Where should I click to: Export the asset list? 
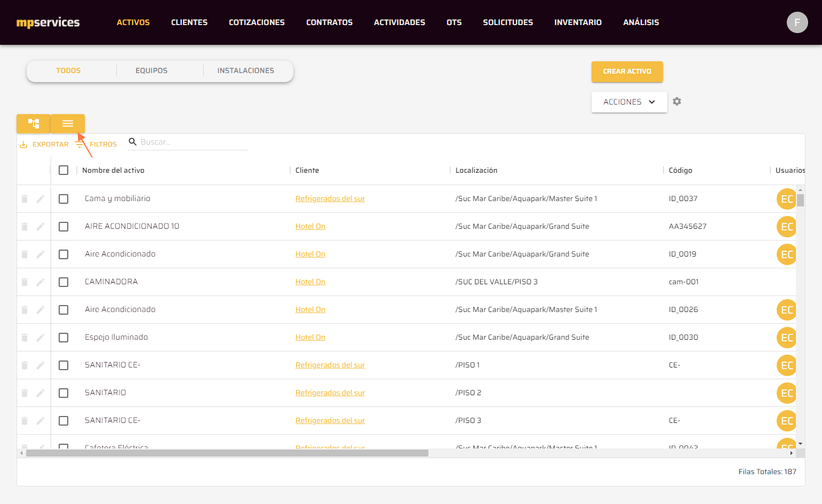[x=44, y=145]
